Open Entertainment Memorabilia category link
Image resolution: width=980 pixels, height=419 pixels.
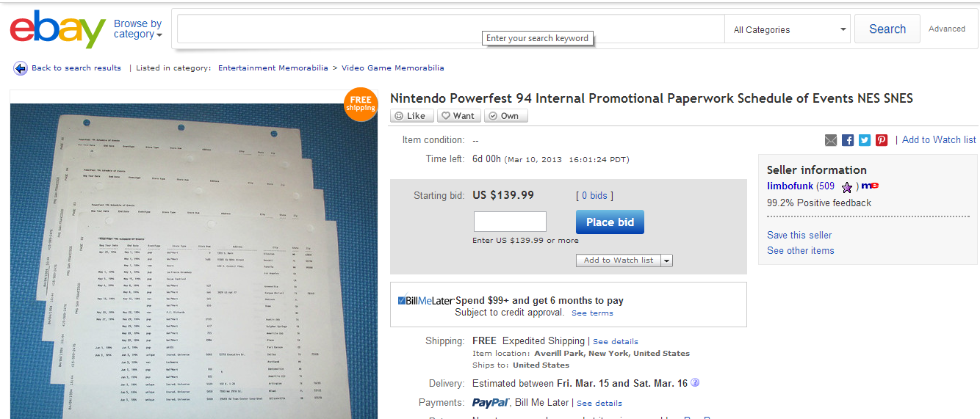[x=273, y=68]
